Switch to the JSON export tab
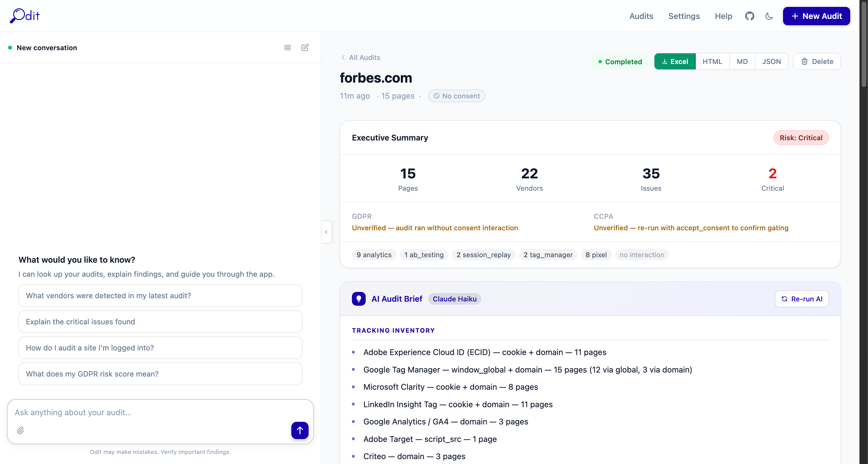This screenshot has height=464, width=868. [x=772, y=61]
